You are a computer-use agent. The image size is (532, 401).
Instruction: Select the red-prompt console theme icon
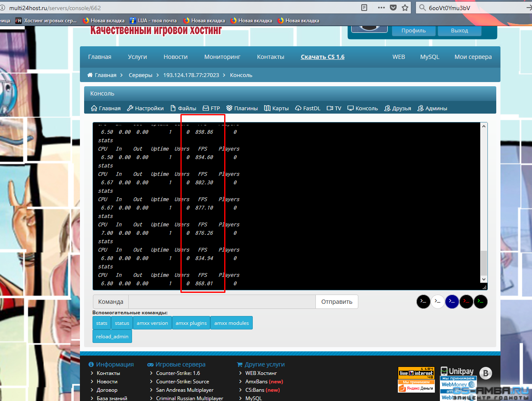pos(466,302)
